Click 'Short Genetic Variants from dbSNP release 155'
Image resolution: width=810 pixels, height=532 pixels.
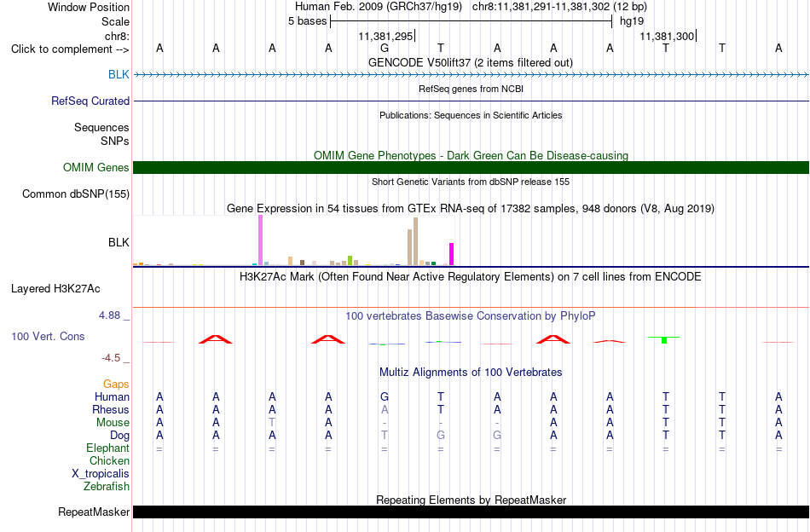(471, 182)
